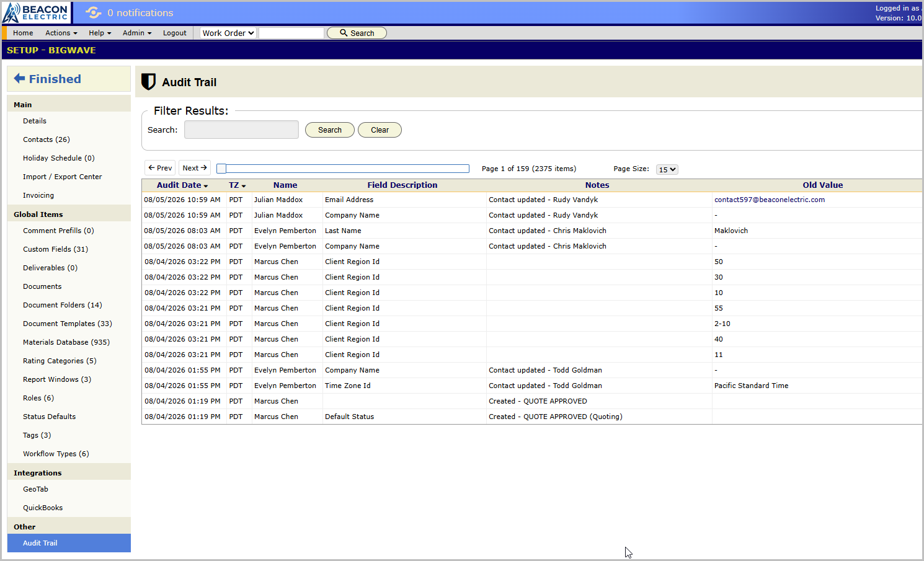Open Document Templates (33)
Viewport: 924px width, 561px height.
[68, 324]
